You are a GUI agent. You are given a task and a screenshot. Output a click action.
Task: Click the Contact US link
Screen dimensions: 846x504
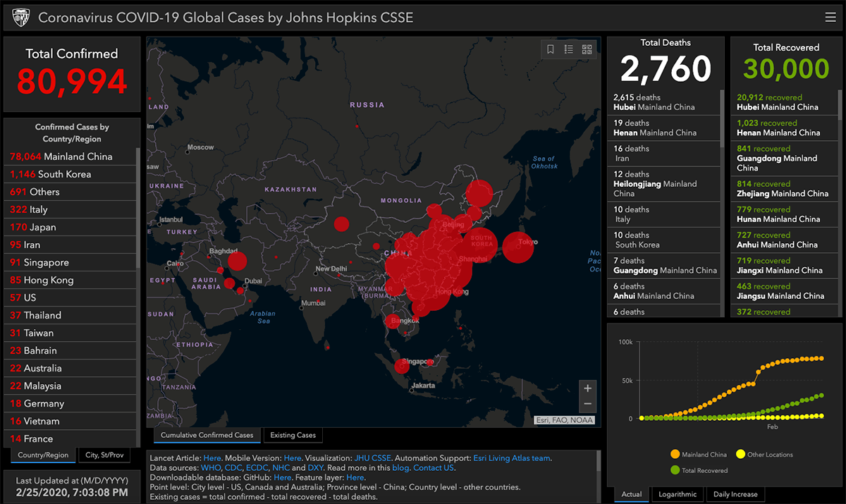coord(433,468)
